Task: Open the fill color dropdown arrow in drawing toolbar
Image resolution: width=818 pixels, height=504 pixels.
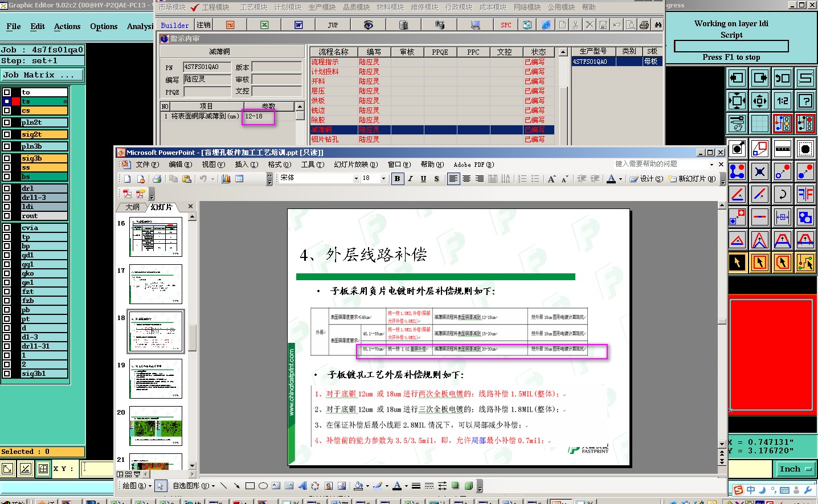Action: (367, 486)
